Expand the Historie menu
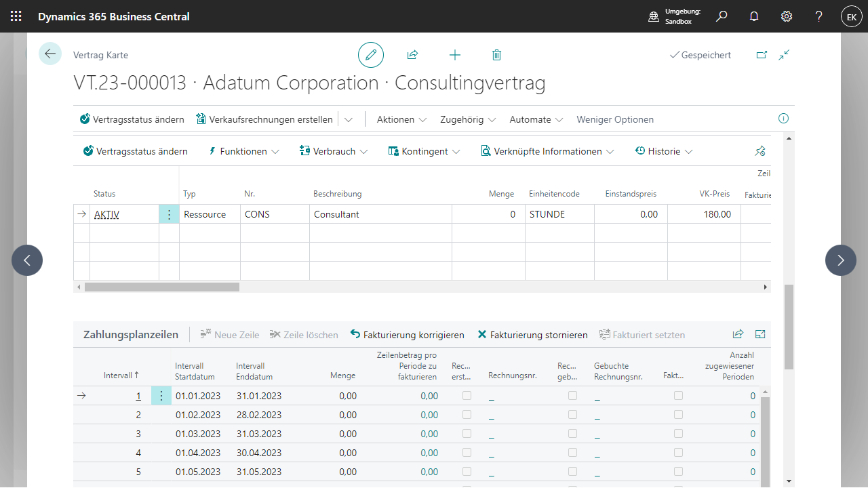 [x=664, y=151]
